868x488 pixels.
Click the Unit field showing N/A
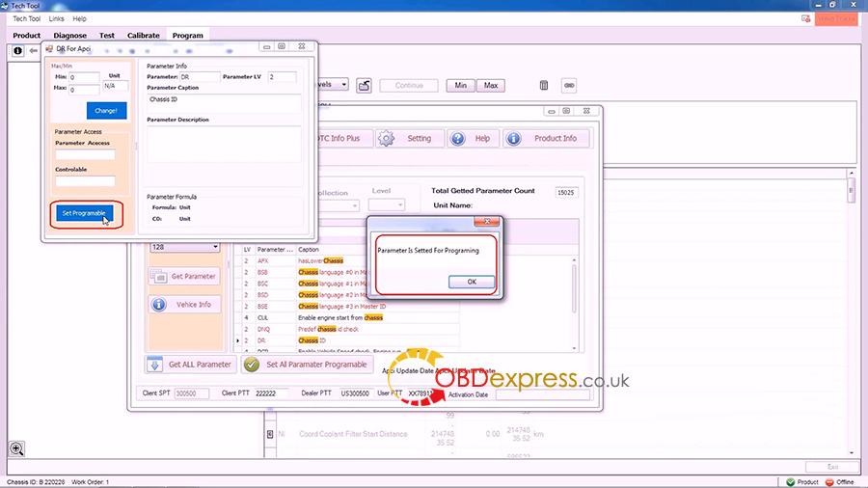[116, 86]
